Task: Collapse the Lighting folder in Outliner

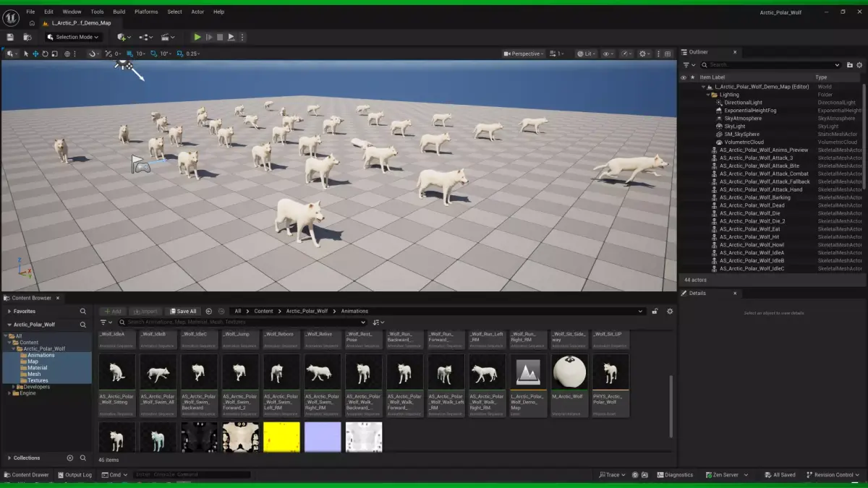Action: point(708,95)
